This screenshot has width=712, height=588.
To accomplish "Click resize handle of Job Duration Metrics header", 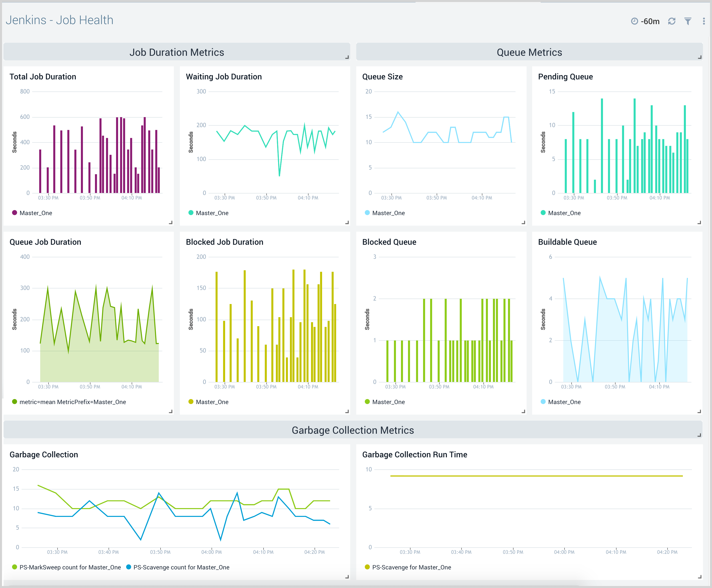I will point(347,57).
